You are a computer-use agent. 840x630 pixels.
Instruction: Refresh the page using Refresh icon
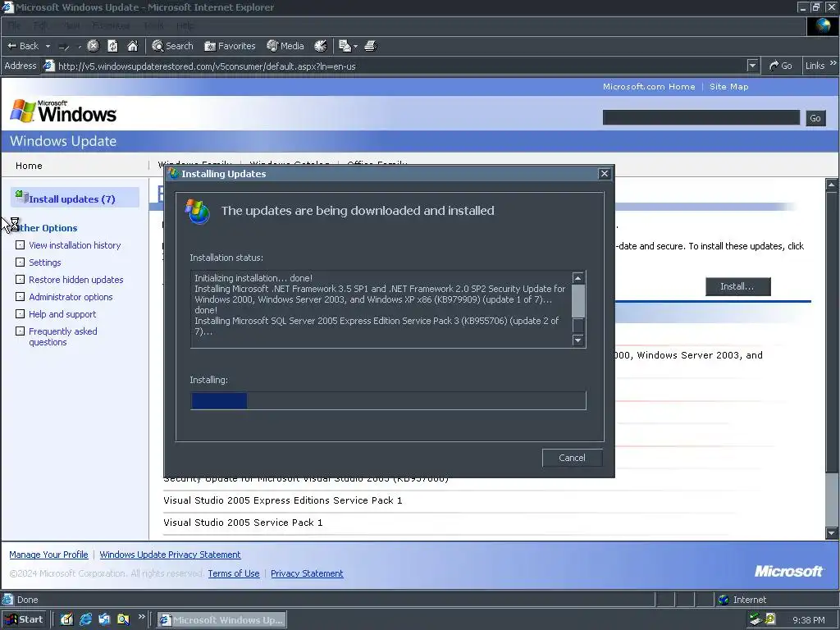tap(112, 46)
